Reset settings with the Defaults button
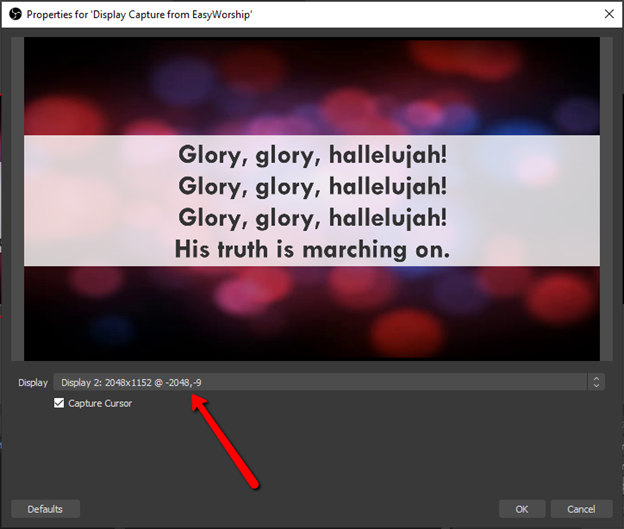Image resolution: width=624 pixels, height=529 pixels. point(45,509)
